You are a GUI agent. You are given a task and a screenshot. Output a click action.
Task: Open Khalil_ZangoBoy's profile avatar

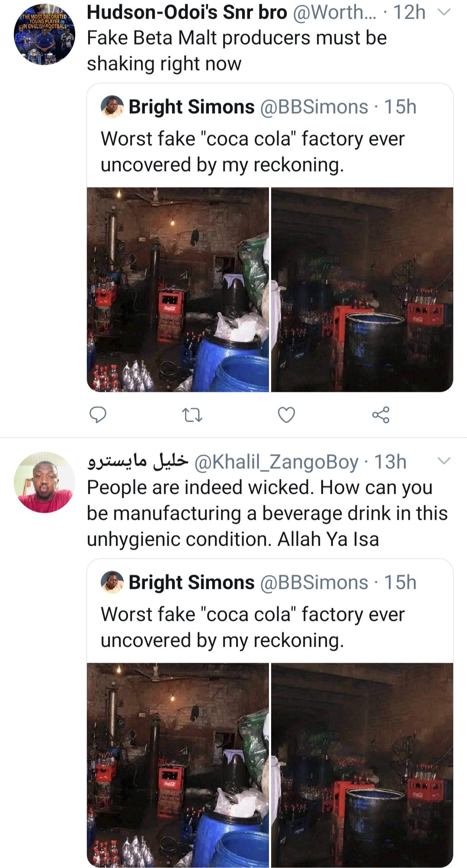tap(44, 482)
